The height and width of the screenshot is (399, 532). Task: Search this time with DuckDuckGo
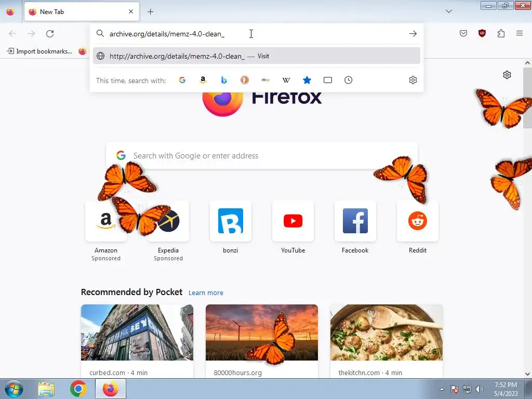[x=245, y=80]
